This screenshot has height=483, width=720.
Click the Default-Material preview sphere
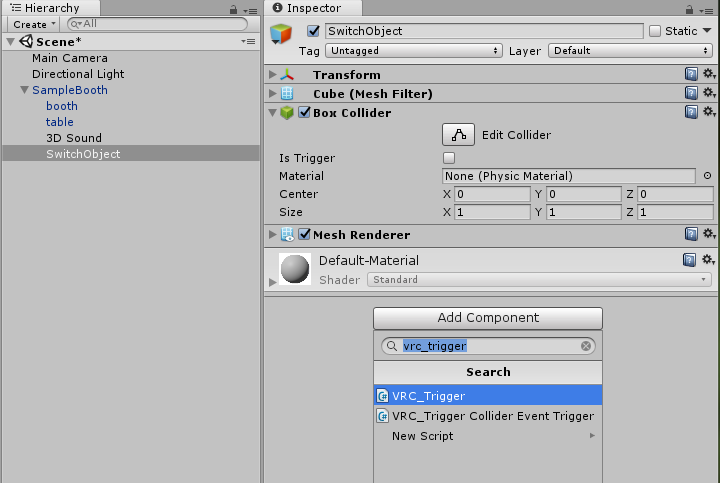point(294,269)
